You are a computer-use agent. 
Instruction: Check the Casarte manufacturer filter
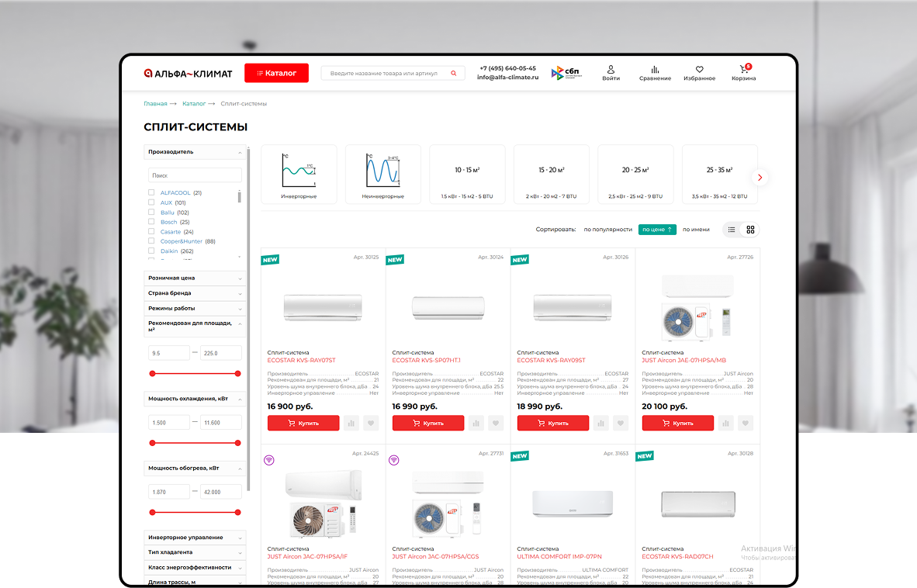[151, 231]
